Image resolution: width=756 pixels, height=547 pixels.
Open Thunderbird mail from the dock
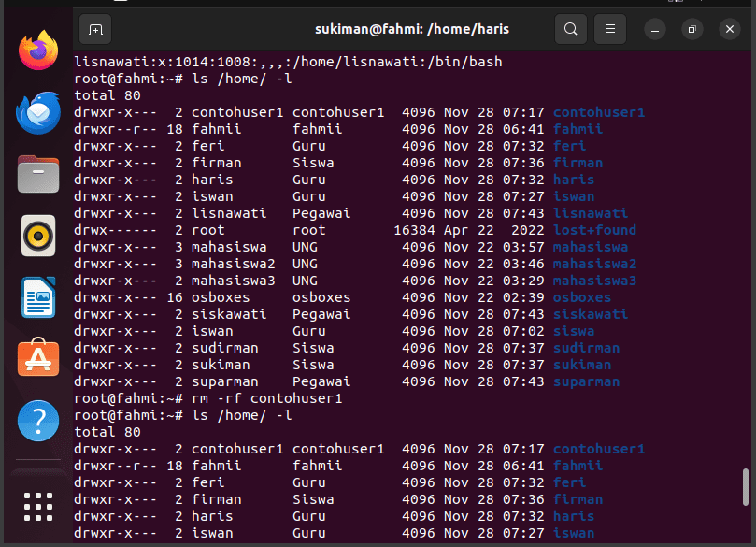pyautogui.click(x=38, y=112)
